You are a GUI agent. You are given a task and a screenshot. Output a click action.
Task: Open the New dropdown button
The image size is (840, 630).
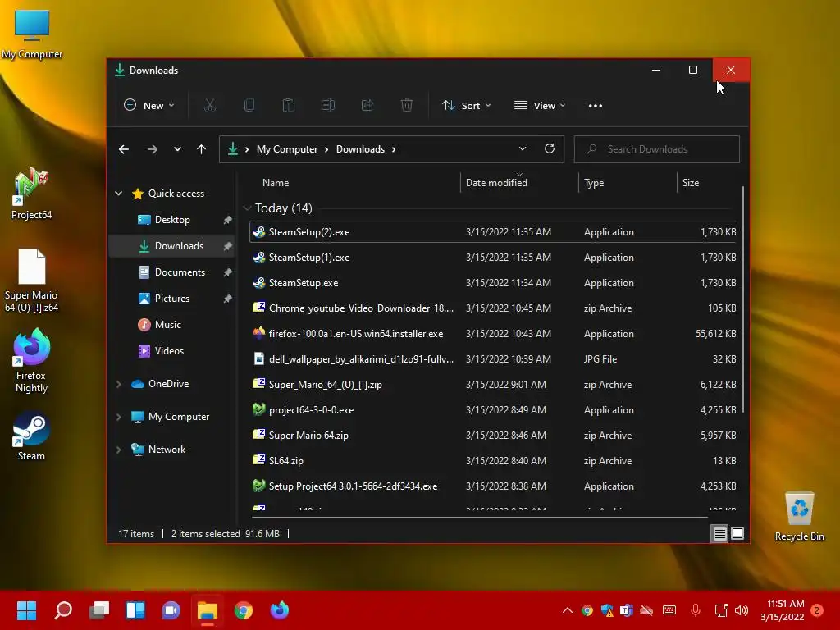pos(149,106)
